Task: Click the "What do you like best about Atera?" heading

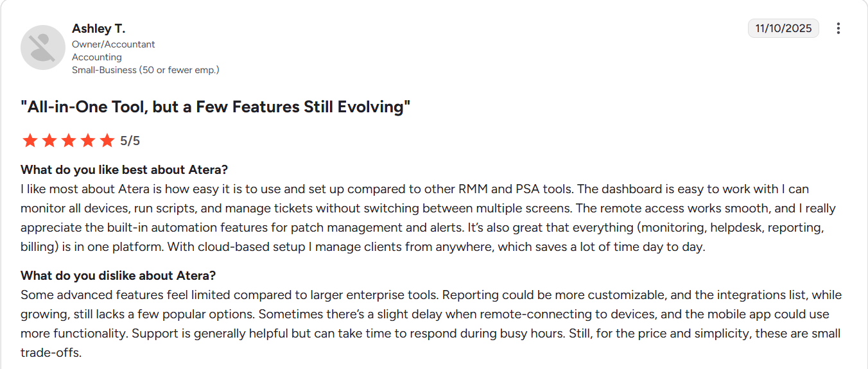Action: click(125, 170)
